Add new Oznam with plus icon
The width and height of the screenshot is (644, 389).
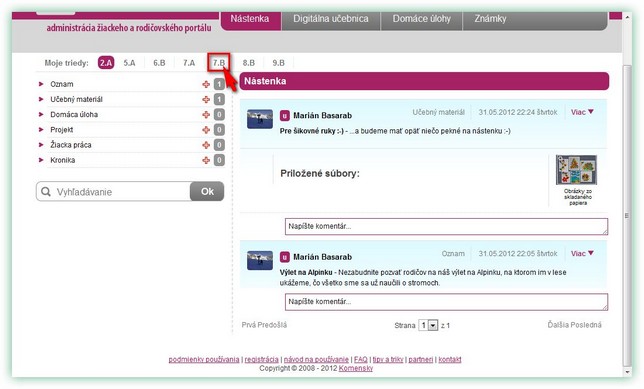tap(206, 84)
